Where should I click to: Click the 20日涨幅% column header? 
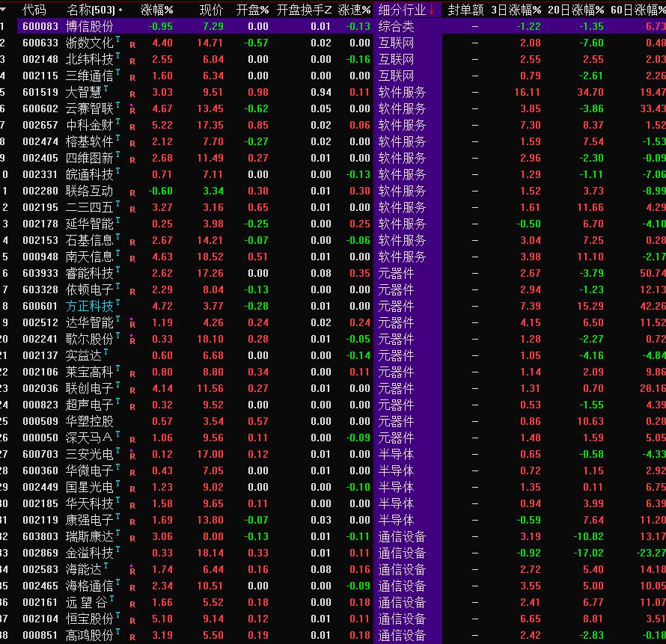pos(575,10)
